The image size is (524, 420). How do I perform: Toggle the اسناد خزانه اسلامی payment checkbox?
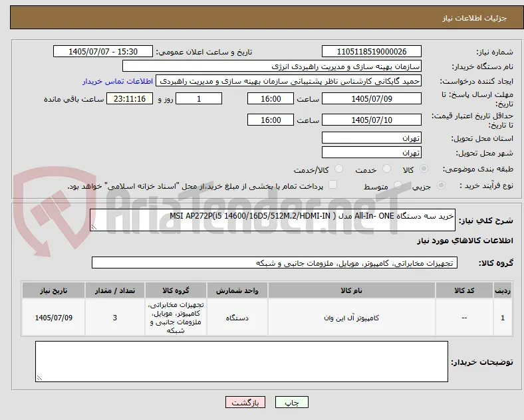tap(333, 185)
